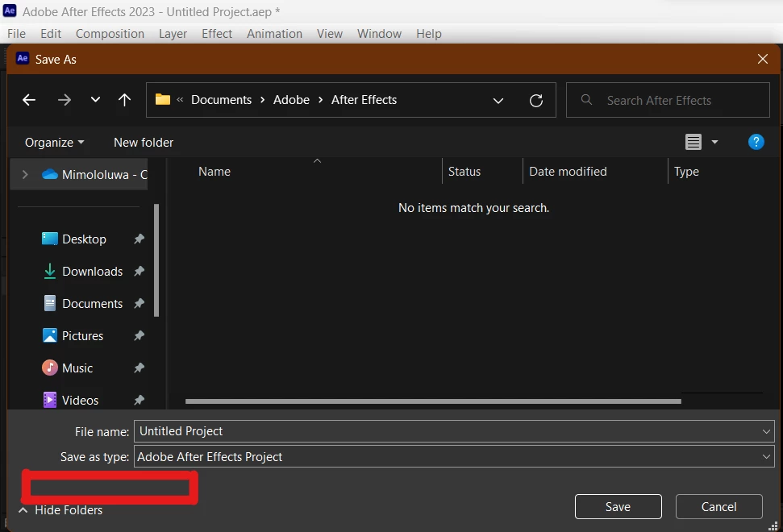Click the Ae icon in Save As title

point(23,58)
